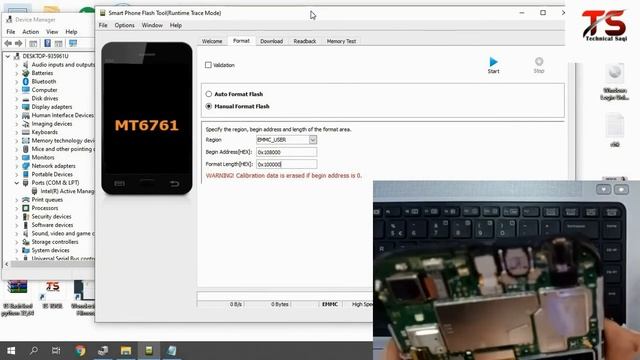Click Back arrow in Device Manager toolbar

point(8,43)
